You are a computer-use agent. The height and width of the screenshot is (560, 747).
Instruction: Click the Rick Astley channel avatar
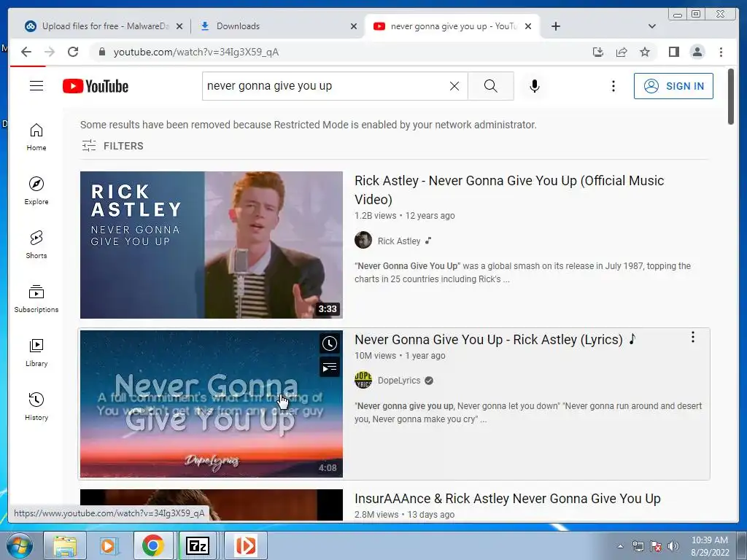coord(363,240)
